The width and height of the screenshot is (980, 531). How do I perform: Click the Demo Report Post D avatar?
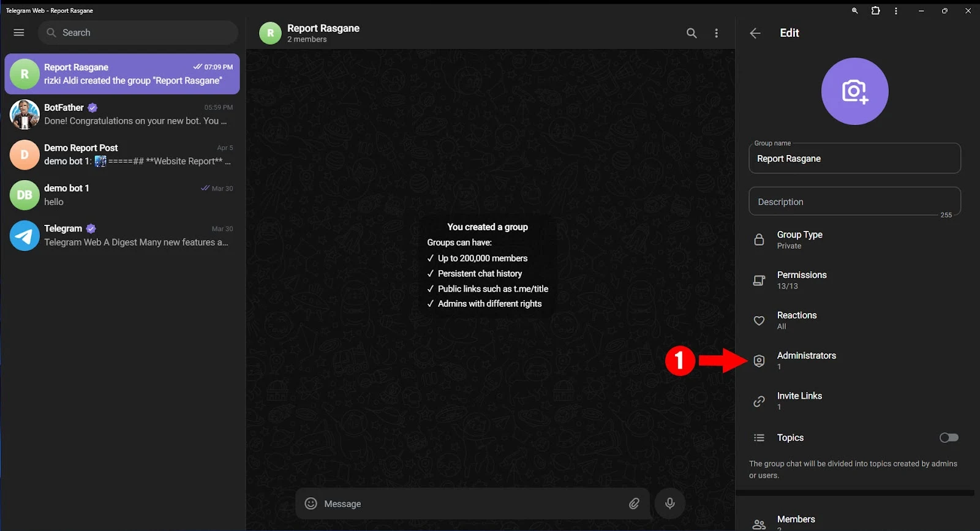(24, 154)
